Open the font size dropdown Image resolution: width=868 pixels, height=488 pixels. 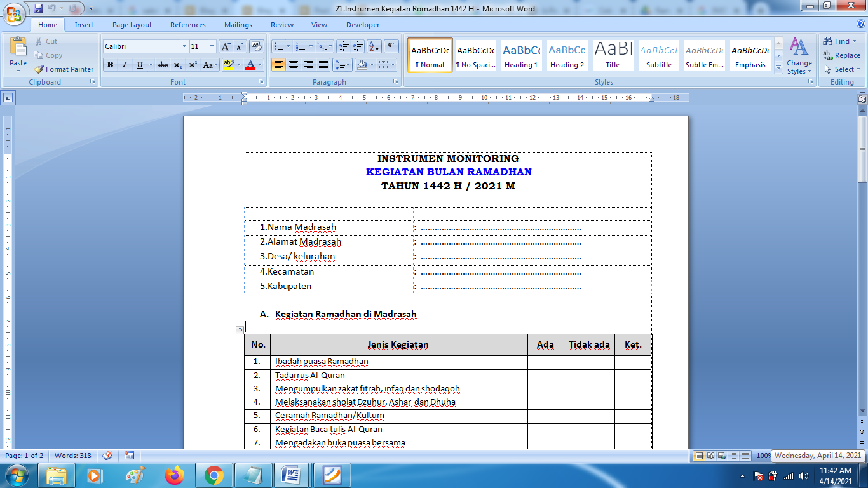click(x=212, y=46)
